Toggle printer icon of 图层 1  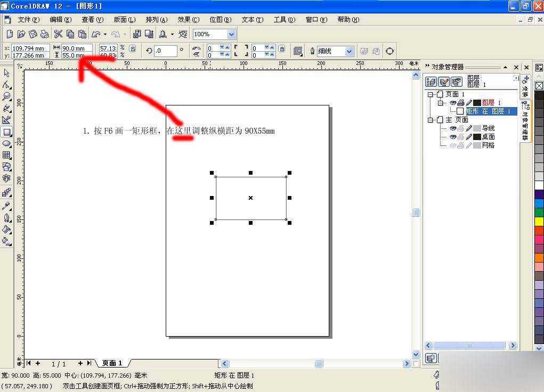pyautogui.click(x=461, y=103)
